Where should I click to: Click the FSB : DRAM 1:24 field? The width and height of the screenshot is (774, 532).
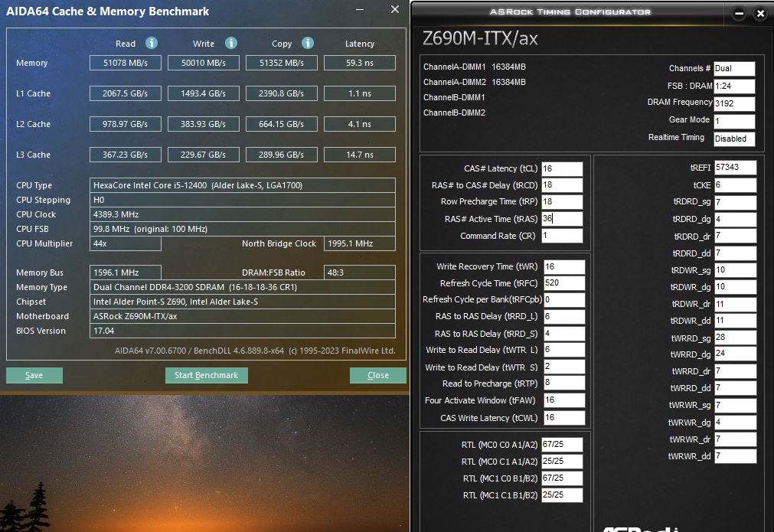[734, 86]
